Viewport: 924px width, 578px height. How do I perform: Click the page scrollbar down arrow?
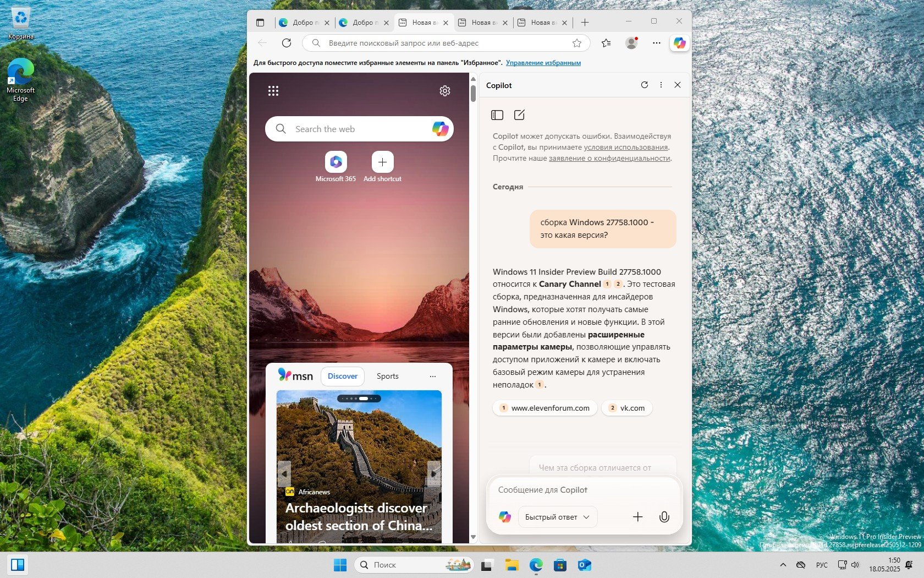point(473,537)
